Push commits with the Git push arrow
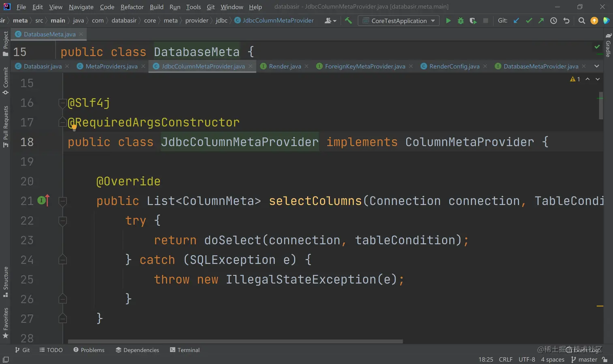Viewport: 613px width, 364px height. click(x=541, y=21)
